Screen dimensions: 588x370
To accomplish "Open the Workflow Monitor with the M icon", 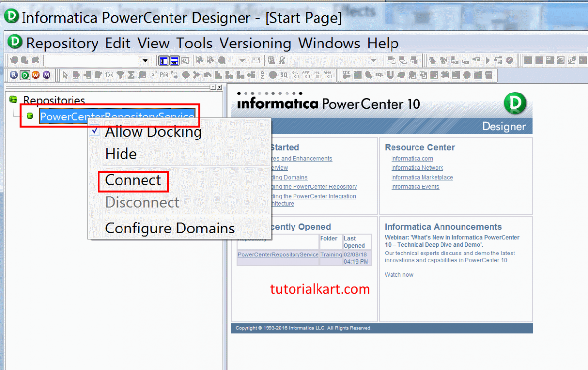I will coord(47,75).
